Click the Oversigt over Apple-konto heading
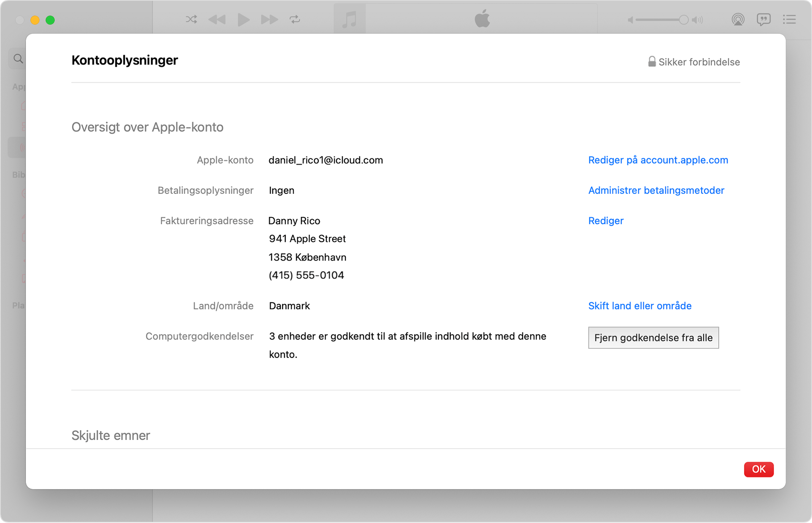812x523 pixels. (x=147, y=127)
